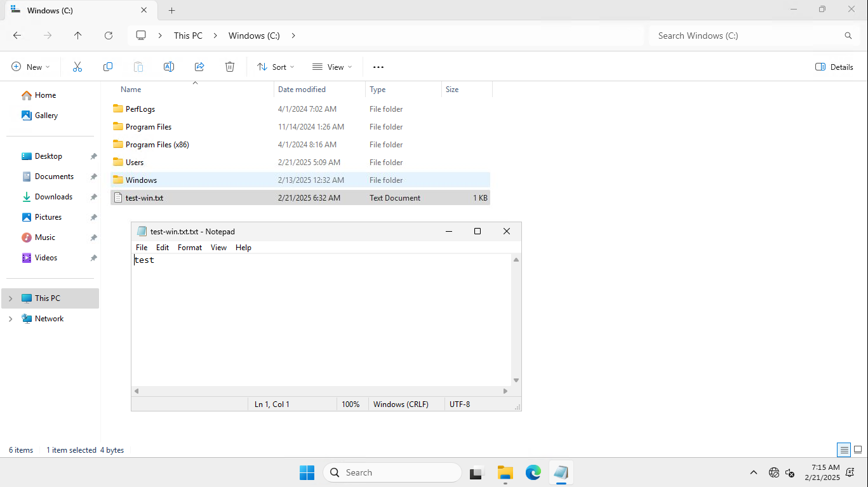This screenshot has width=868, height=487.
Task: Click chevron after This PC in breadcrumb
Action: tap(216, 36)
